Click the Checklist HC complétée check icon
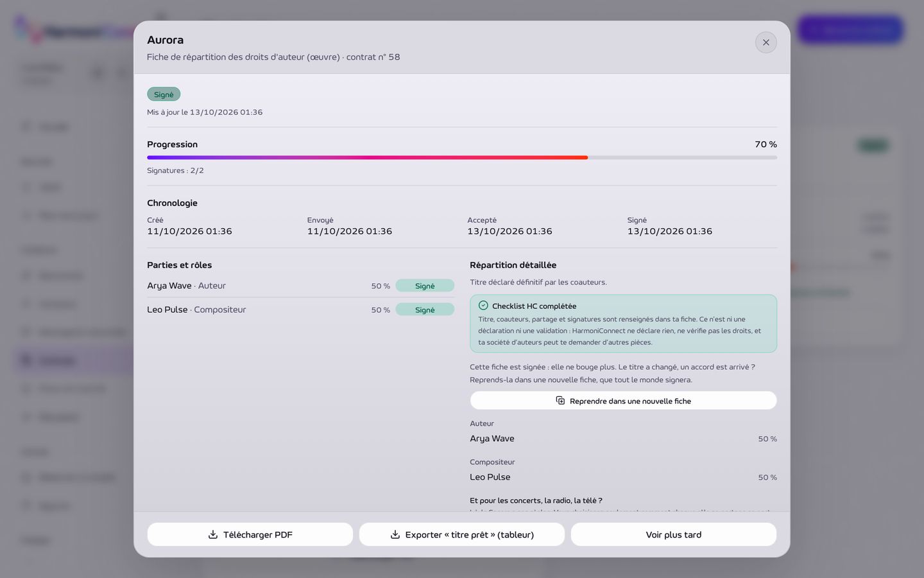The height and width of the screenshot is (578, 924). coord(483,306)
